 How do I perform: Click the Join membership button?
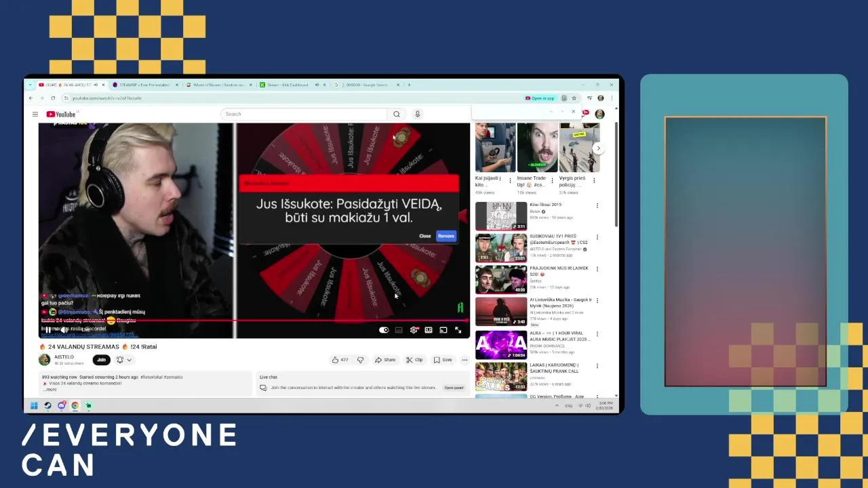(101, 360)
